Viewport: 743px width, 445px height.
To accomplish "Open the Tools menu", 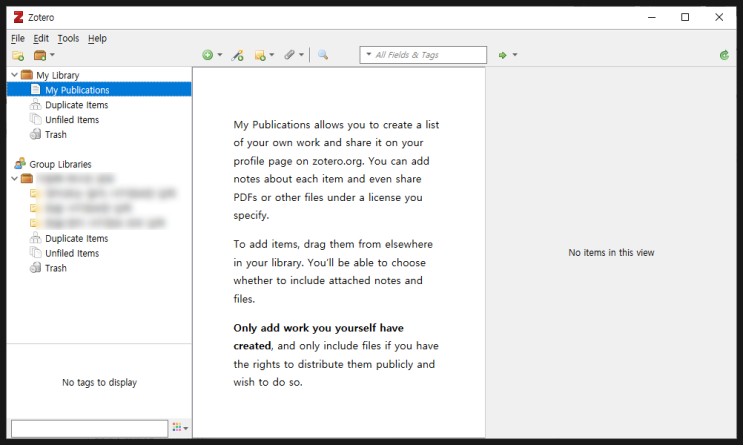I will [68, 38].
